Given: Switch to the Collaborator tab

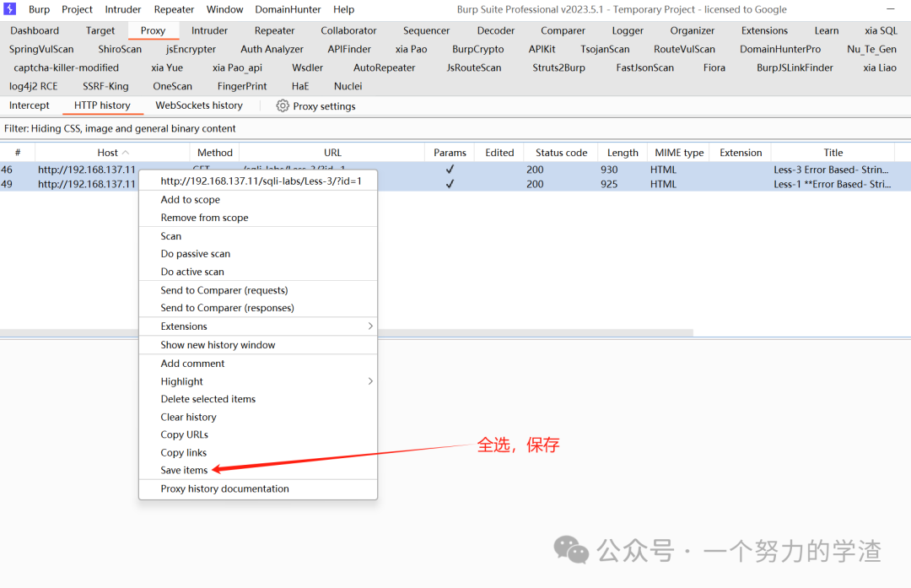Looking at the screenshot, I should 348,31.
